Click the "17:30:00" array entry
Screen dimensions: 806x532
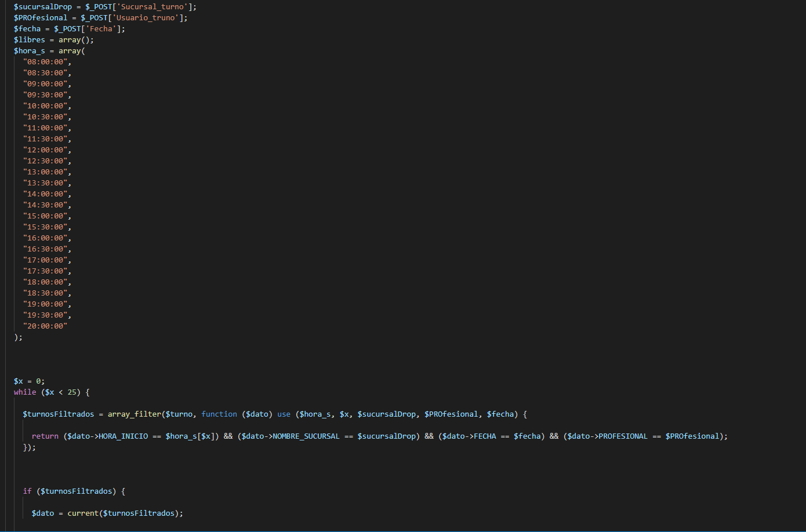point(45,271)
